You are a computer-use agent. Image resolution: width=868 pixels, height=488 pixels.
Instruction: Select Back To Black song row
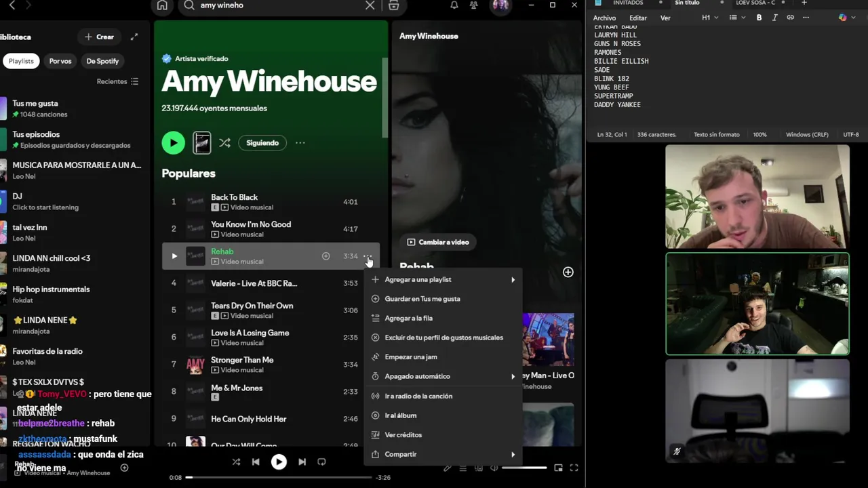coord(270,202)
